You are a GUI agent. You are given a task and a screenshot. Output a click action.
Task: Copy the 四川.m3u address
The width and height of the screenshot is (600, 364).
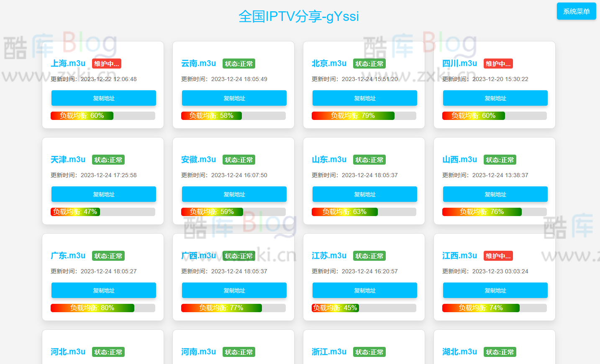coord(495,98)
